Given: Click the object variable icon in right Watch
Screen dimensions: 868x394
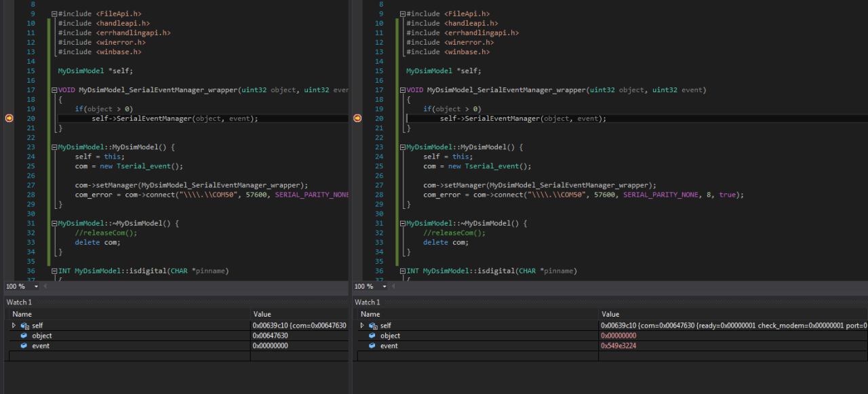Looking at the screenshot, I should pyautogui.click(x=372, y=336).
